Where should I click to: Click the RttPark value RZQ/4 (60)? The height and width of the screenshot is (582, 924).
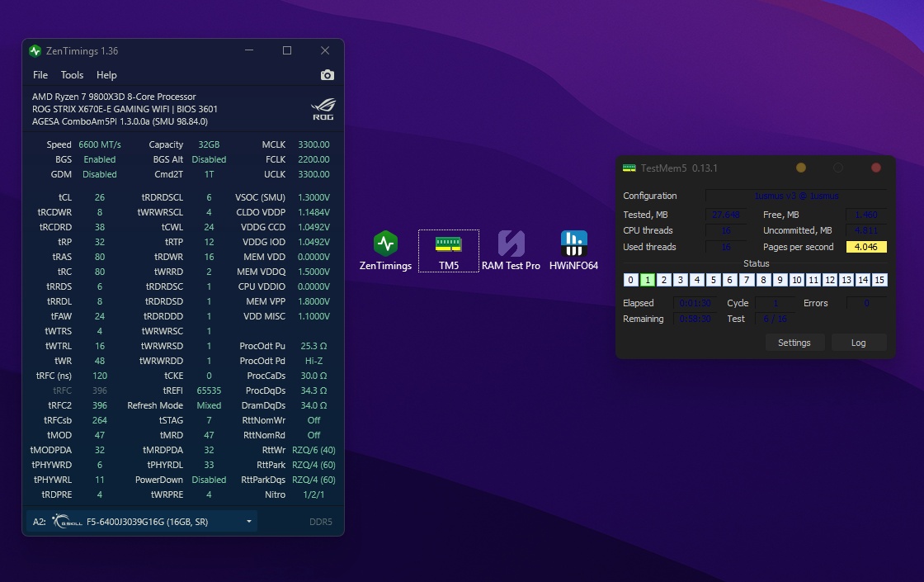(x=313, y=465)
